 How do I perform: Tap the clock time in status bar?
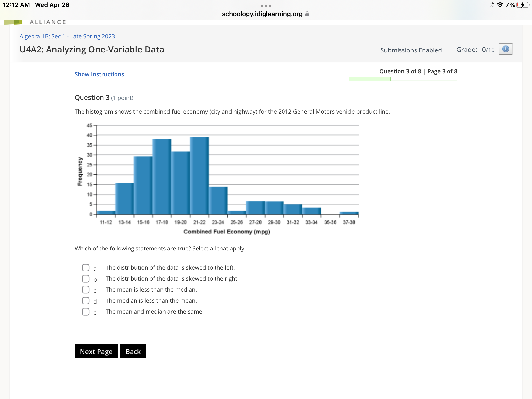click(16, 5)
